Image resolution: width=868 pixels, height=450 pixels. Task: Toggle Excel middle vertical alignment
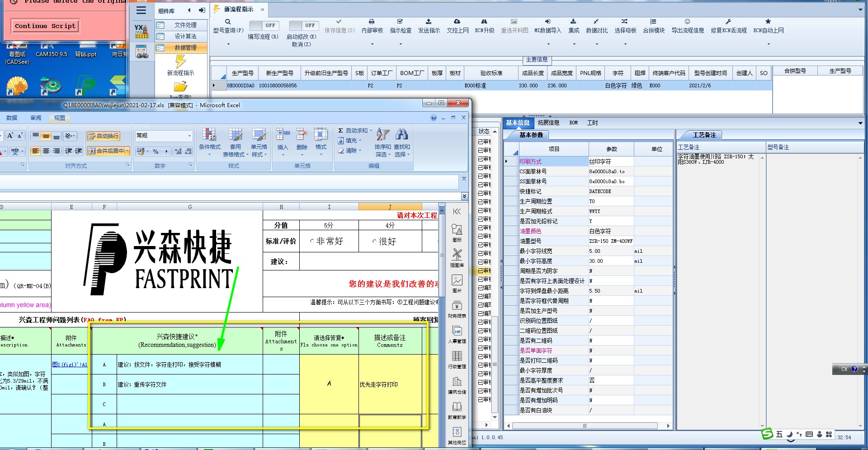pyautogui.click(x=46, y=136)
